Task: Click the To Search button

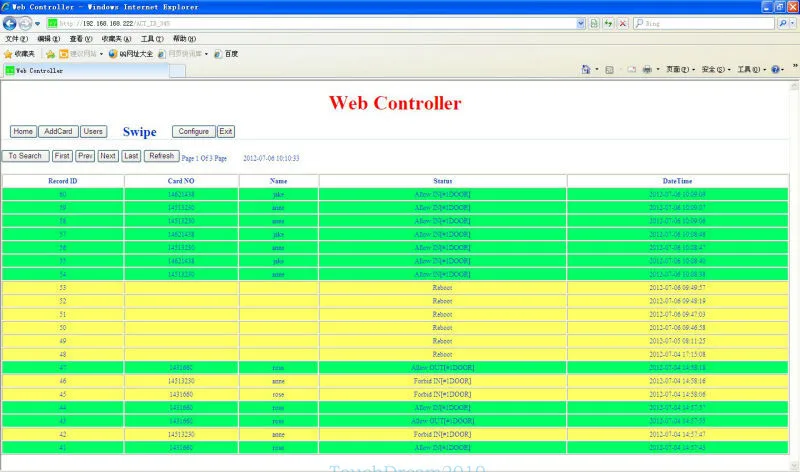Action: (x=25, y=156)
